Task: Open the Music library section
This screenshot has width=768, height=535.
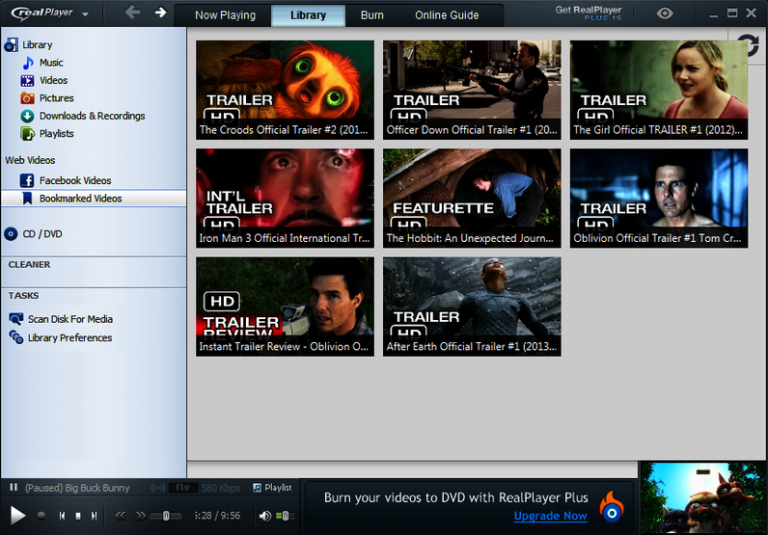Action: (51, 63)
